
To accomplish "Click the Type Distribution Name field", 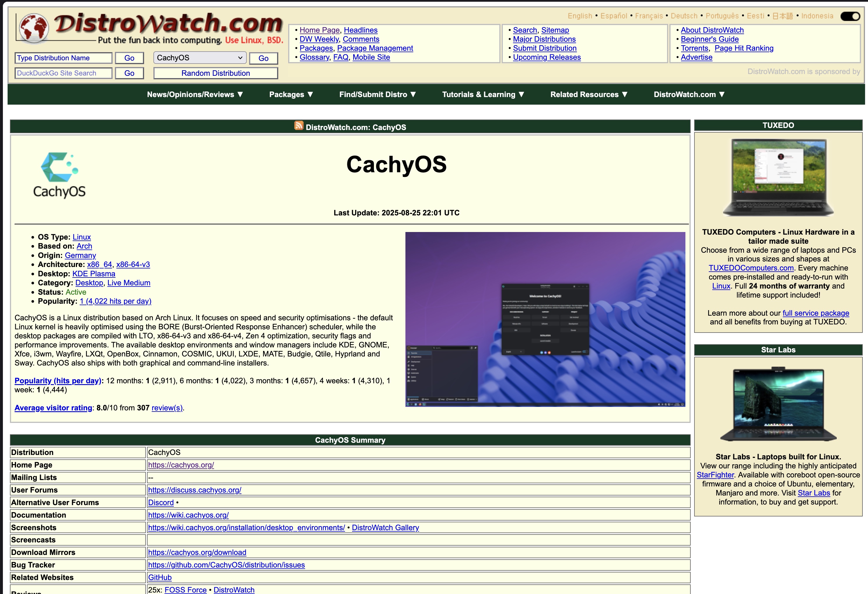I will (64, 58).
